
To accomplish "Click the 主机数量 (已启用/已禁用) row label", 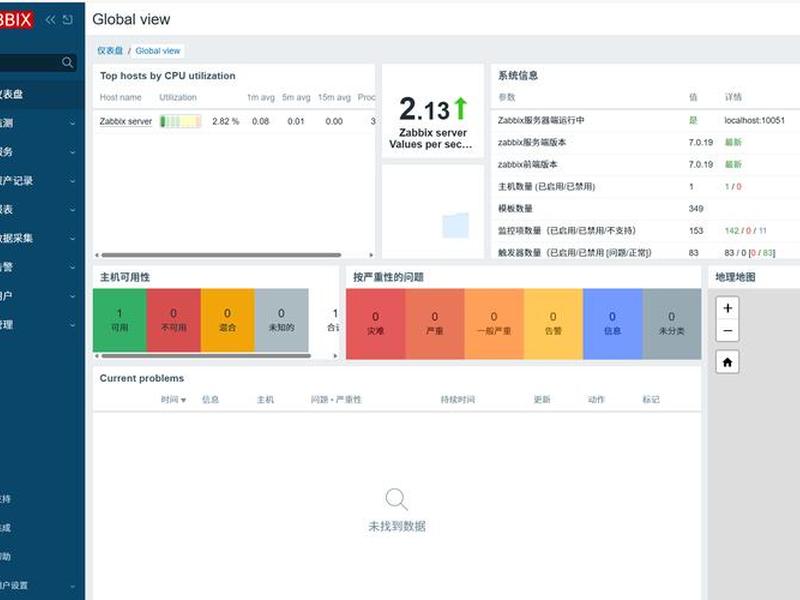I will [546, 186].
